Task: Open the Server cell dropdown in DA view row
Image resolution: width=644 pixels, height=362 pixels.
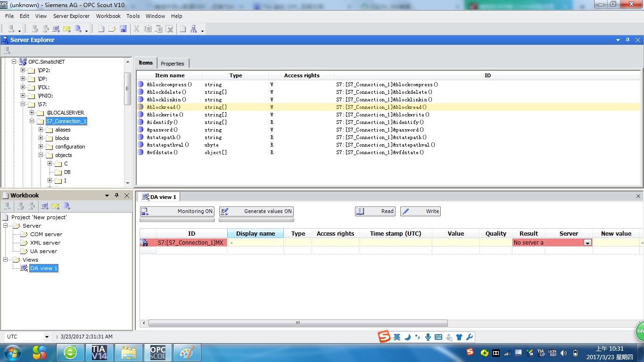Action: [x=587, y=243]
